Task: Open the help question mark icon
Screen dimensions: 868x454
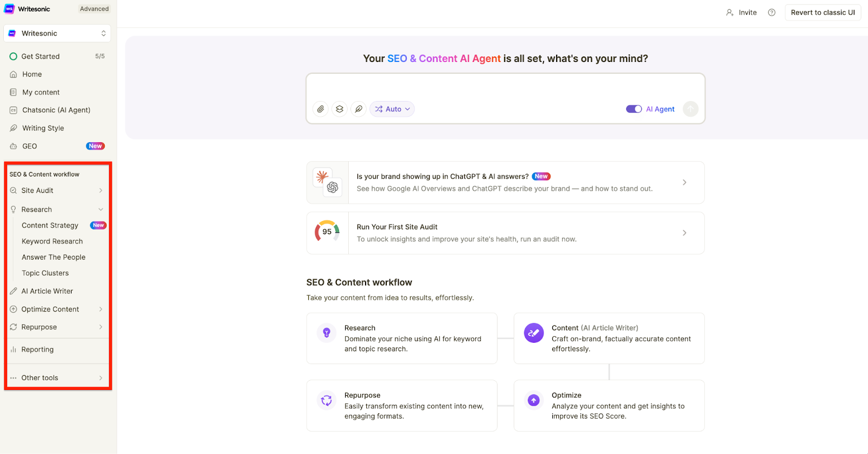Action: [771, 12]
